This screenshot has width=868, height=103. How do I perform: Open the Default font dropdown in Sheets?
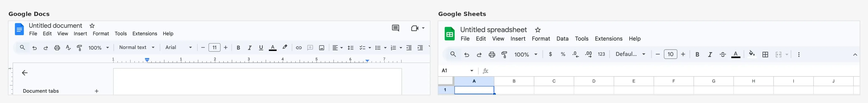(630, 54)
